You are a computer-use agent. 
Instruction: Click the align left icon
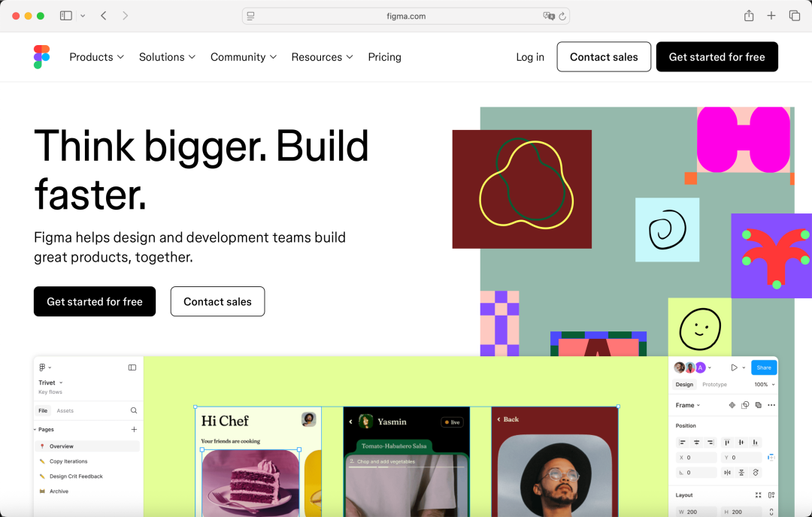[682, 442]
